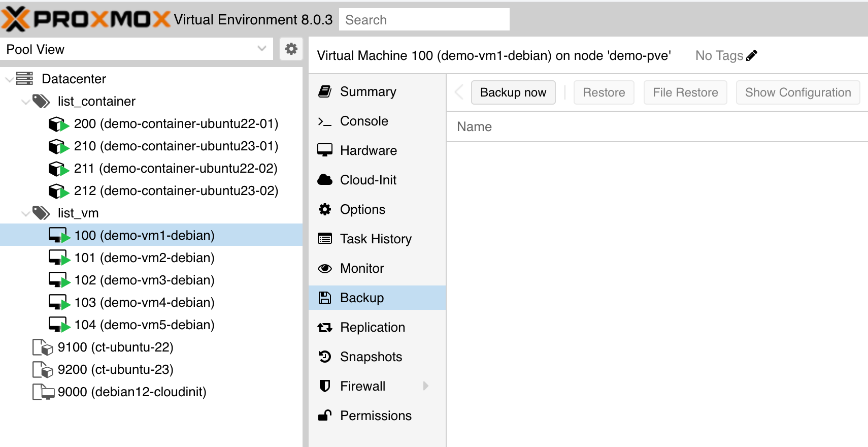Open the Pool View dropdown
This screenshot has width=868, height=447.
click(262, 49)
